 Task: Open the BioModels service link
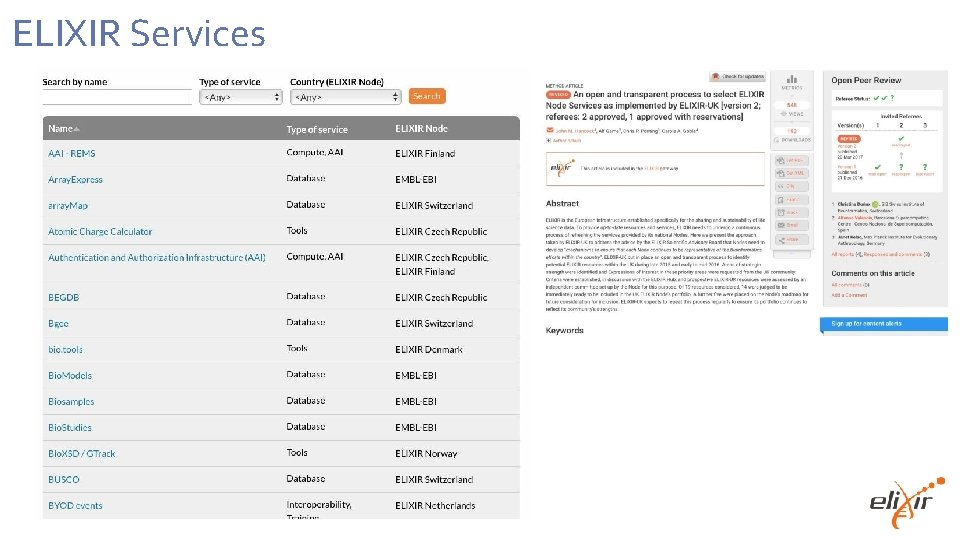[x=70, y=376]
